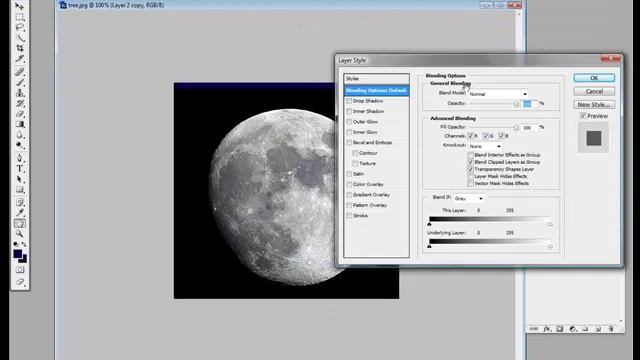640x360 pixels.
Task: Select the Blur tool
Action: click(20, 135)
